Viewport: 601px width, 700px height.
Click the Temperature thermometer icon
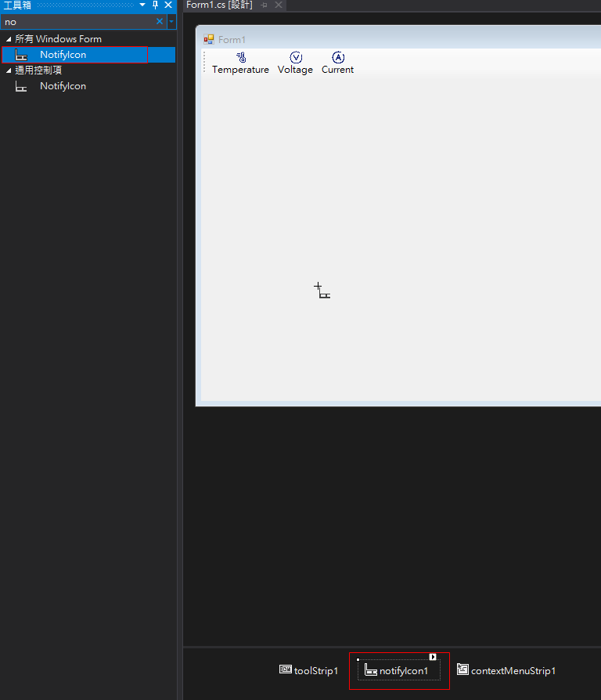pos(241,58)
